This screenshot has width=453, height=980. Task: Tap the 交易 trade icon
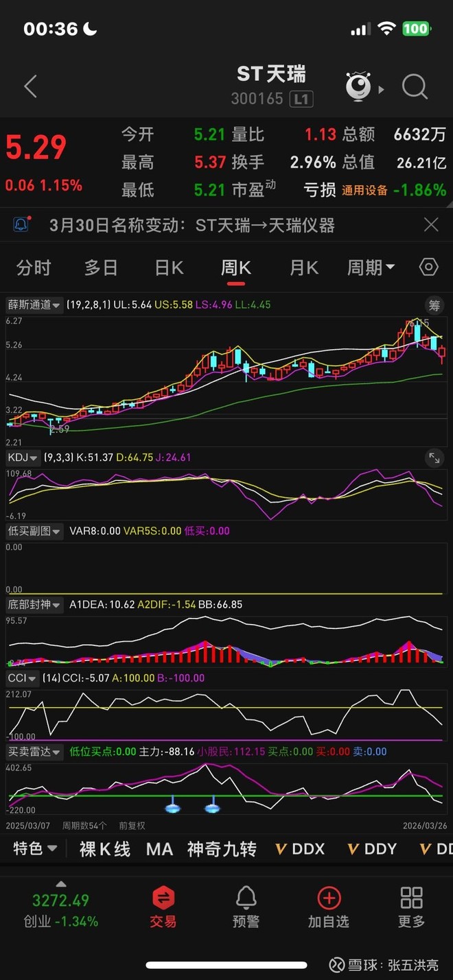163,907
